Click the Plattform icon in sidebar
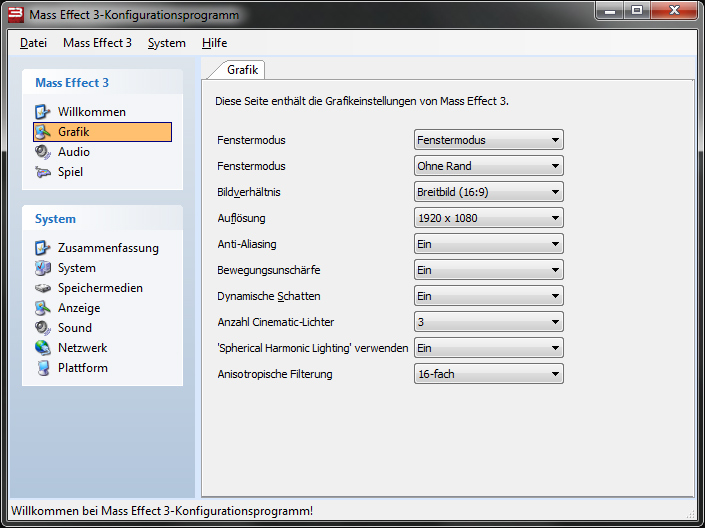Screen dimensions: 705x528 click(x=43, y=368)
